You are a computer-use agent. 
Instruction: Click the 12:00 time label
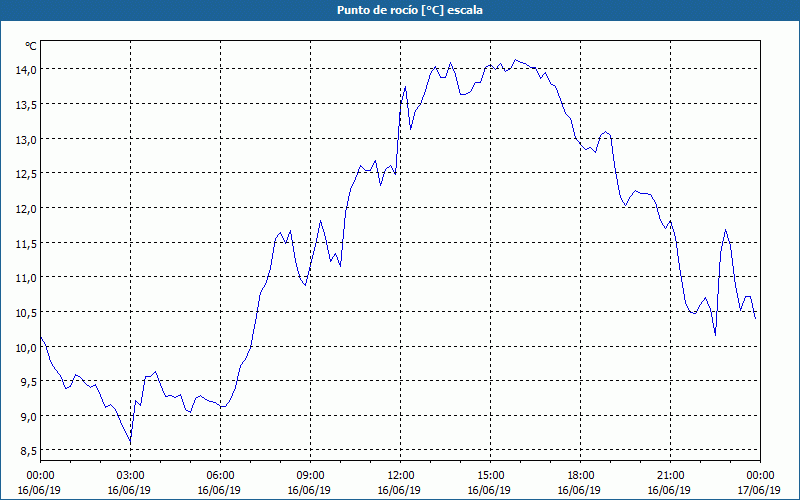(x=401, y=476)
